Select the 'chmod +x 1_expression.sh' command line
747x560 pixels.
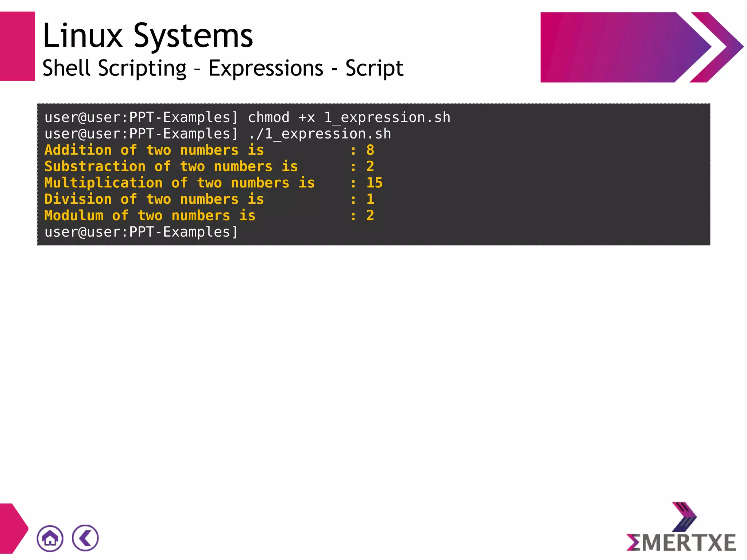(x=247, y=117)
